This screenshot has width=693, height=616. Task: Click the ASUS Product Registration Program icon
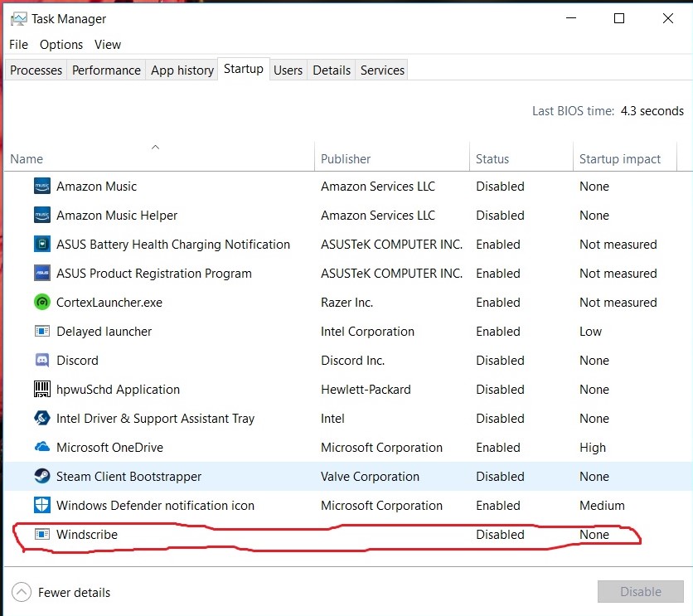pyautogui.click(x=42, y=273)
